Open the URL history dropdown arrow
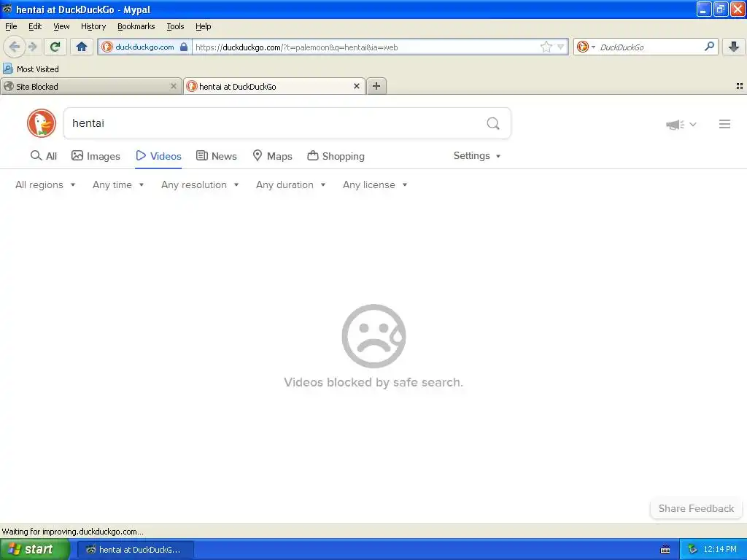Viewport: 747px width, 560px height. pyautogui.click(x=561, y=47)
